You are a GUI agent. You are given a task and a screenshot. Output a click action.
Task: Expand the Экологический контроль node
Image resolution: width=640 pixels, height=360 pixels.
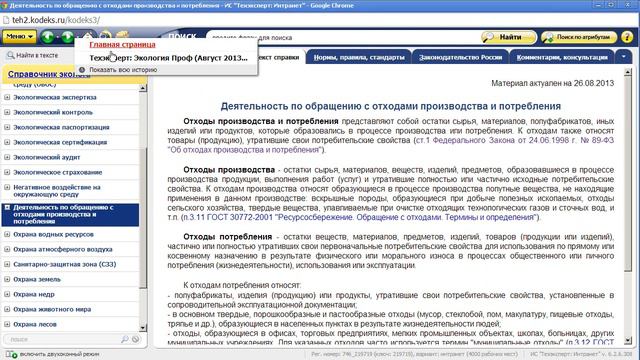(7, 112)
